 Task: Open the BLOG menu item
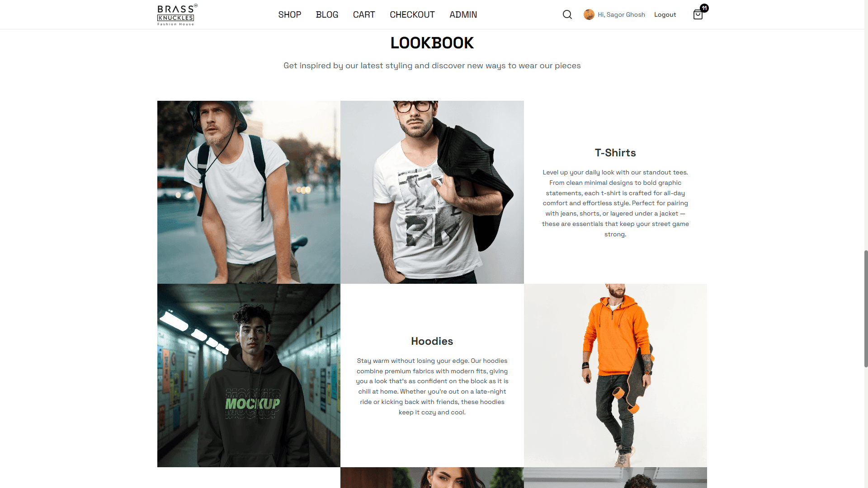pyautogui.click(x=327, y=14)
